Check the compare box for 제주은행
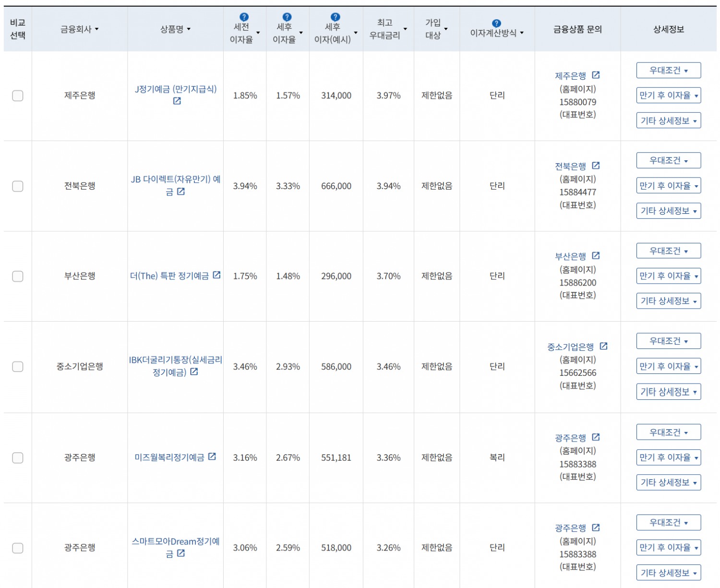Viewport: 720px width, 588px height. tap(18, 96)
